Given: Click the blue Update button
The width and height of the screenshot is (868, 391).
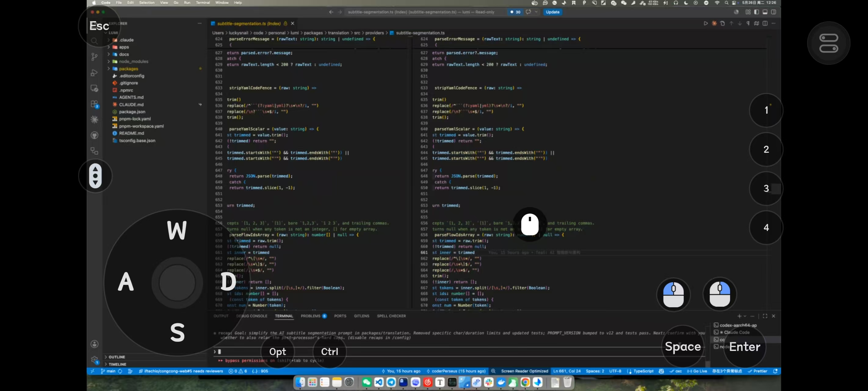Looking at the screenshot, I should pyautogui.click(x=552, y=12).
